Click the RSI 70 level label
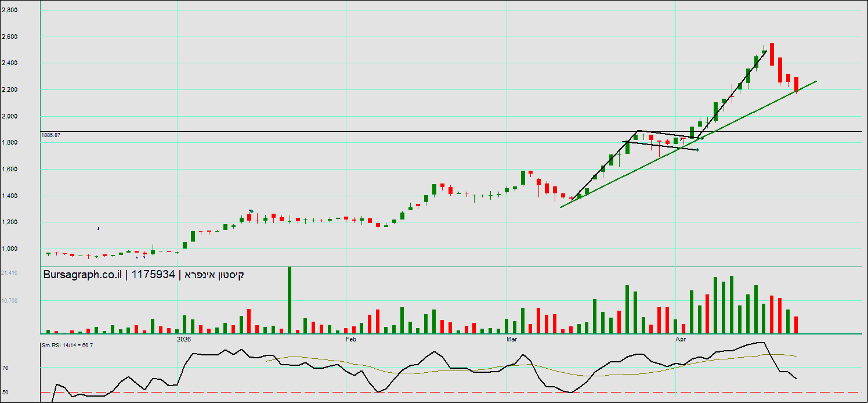Viewport: 868px width, 403px height. 5,368
